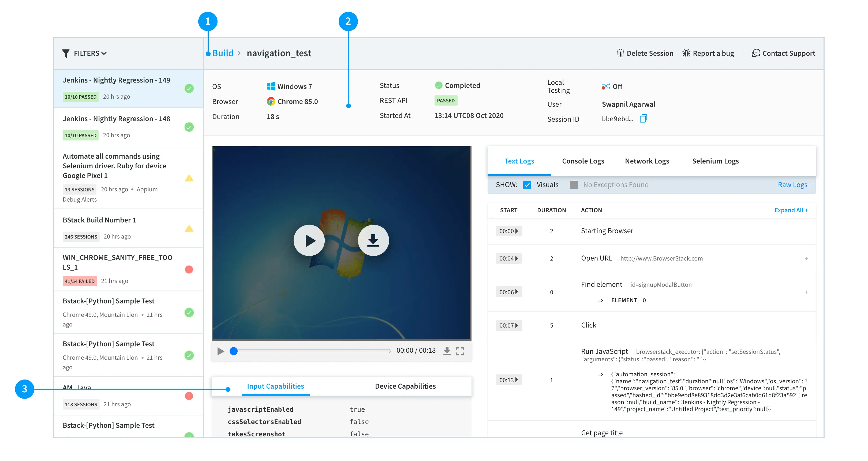Open Jenkins - Nightly Regression - 149 build
Image resolution: width=868 pixels, height=461 pixels.
pos(129,89)
